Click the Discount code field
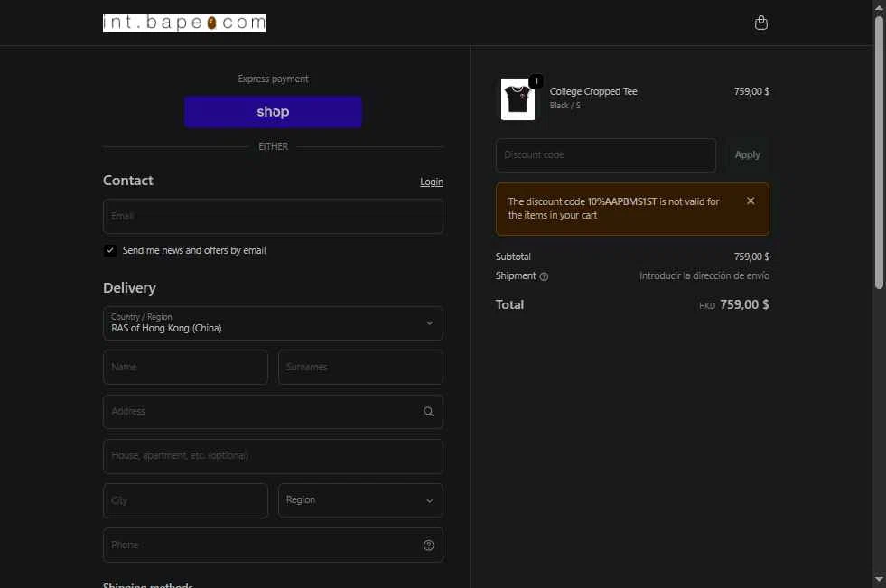The height and width of the screenshot is (588, 886). point(606,155)
